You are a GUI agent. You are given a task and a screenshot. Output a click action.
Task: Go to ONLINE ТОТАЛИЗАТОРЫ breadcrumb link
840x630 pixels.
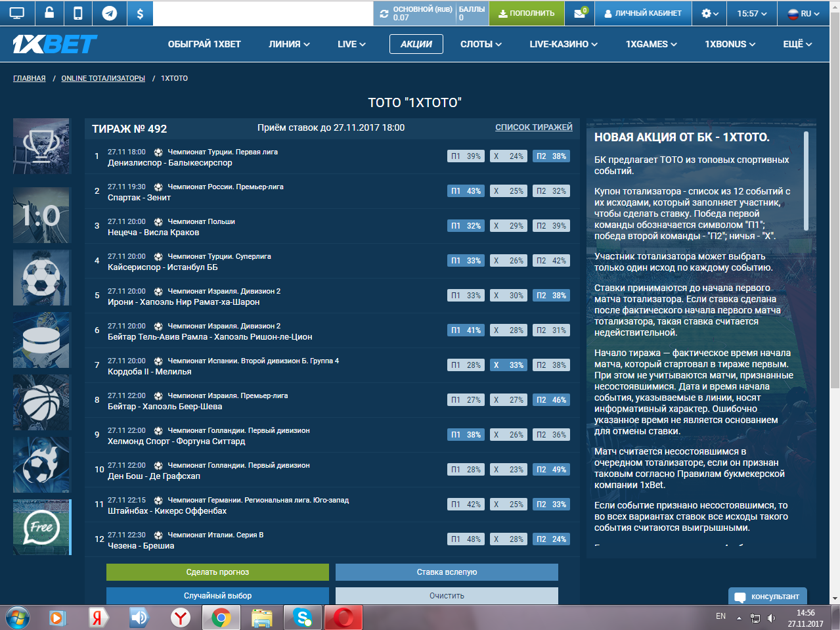pos(103,78)
